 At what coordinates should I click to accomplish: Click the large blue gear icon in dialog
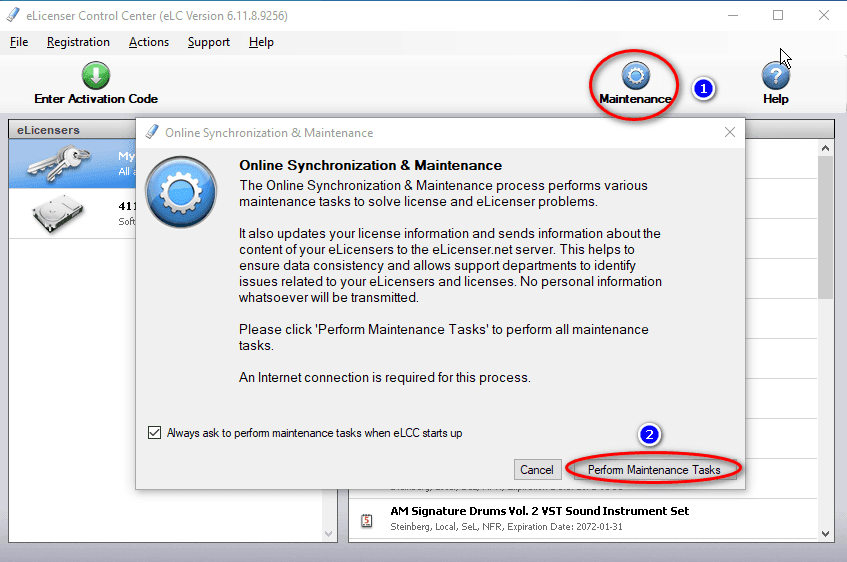pos(181,192)
